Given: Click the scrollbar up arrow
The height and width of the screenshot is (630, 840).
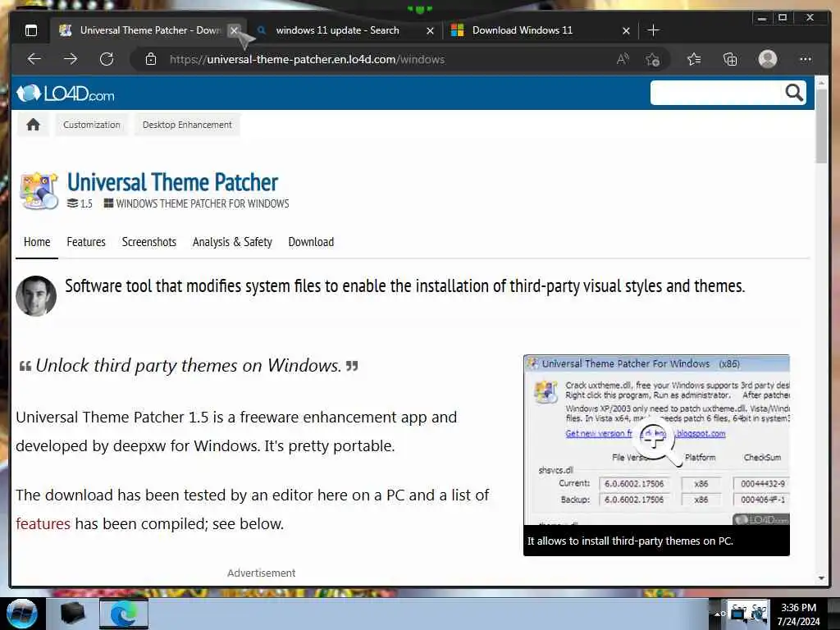Looking at the screenshot, I should 822,83.
